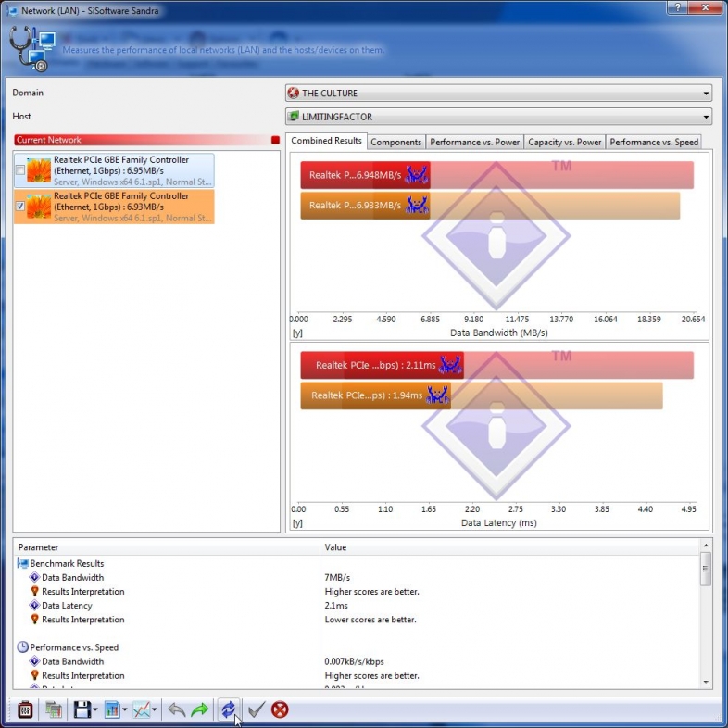The height and width of the screenshot is (728, 728).
Task: Select the Combined Results tab
Action: pos(326,141)
